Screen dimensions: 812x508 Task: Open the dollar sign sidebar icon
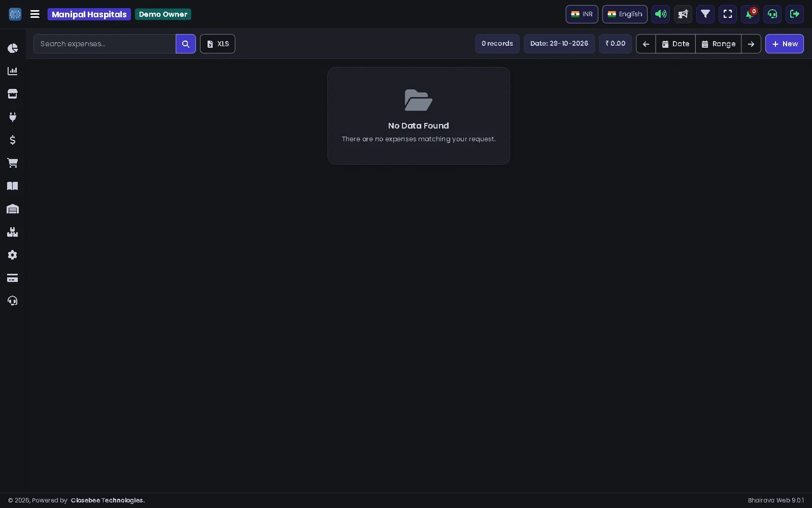13,140
